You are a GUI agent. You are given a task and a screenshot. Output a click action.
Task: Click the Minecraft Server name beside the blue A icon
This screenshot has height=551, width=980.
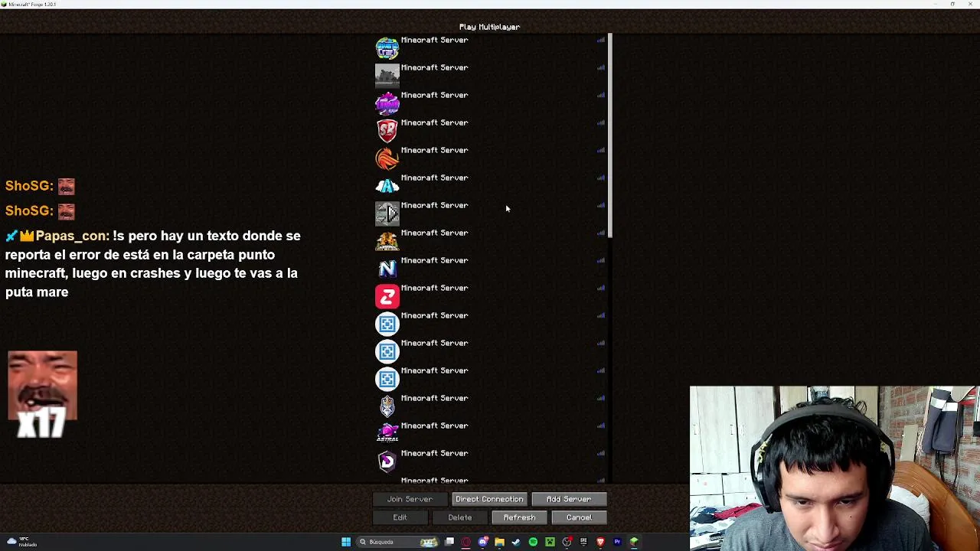tap(434, 178)
